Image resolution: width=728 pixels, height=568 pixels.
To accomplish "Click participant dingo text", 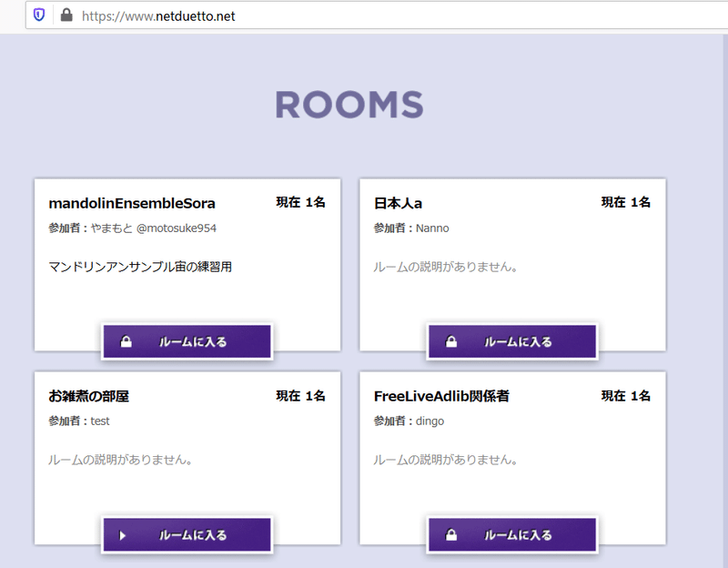I will coord(430,421).
